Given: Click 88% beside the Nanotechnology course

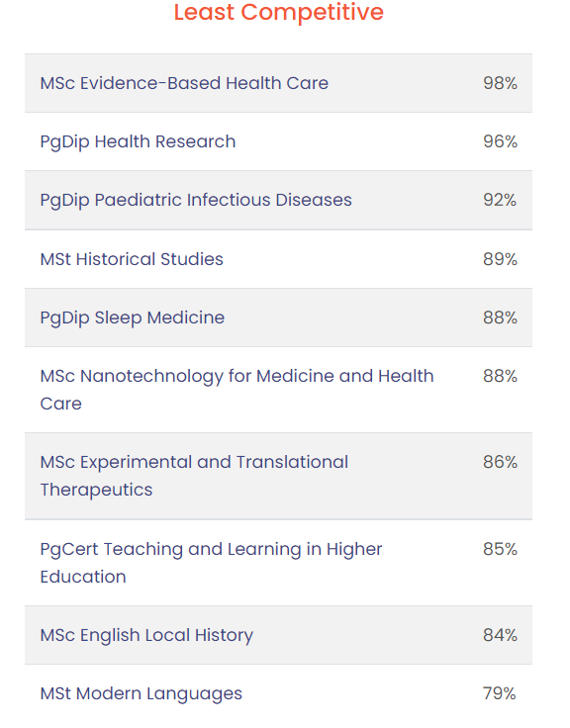Looking at the screenshot, I should (x=500, y=376).
